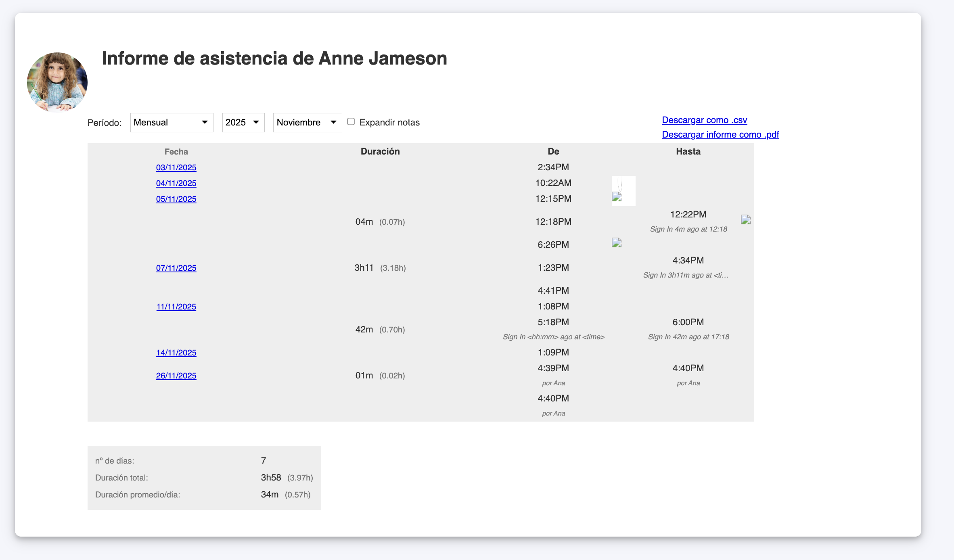Click broken image icon next to 6:26PM
This screenshot has width=954, height=560.
click(617, 243)
